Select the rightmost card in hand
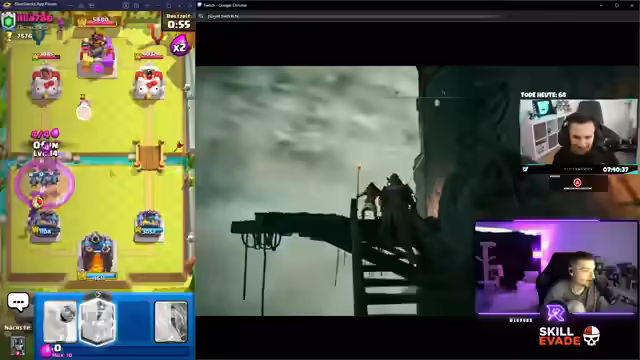Image resolution: width=640 pixels, height=360 pixels. point(171,321)
